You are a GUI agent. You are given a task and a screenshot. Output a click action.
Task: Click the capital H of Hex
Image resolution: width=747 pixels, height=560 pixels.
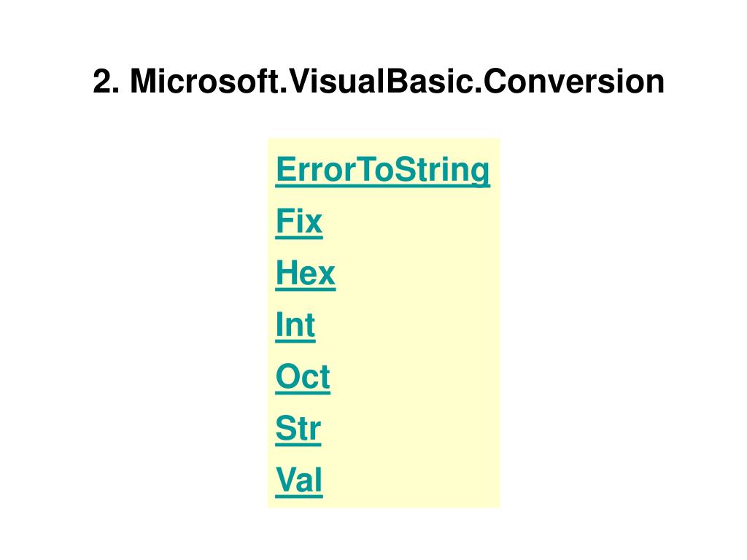tap(286, 273)
